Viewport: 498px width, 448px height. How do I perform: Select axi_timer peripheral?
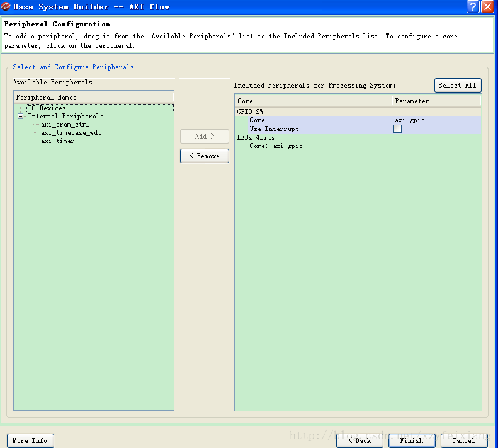pos(57,141)
